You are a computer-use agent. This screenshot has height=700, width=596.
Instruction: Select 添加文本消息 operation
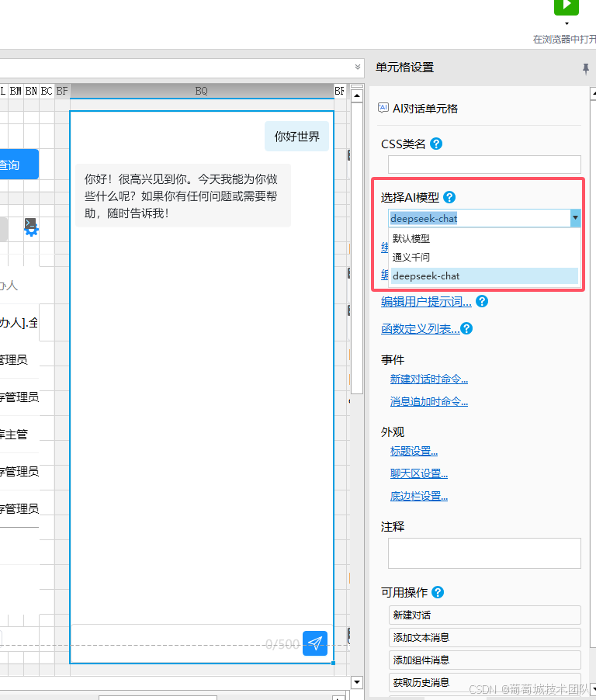[x=485, y=637]
